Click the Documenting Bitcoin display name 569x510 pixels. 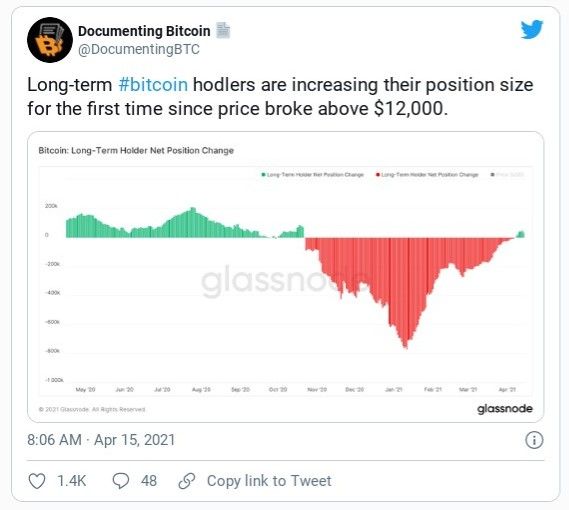(144, 31)
